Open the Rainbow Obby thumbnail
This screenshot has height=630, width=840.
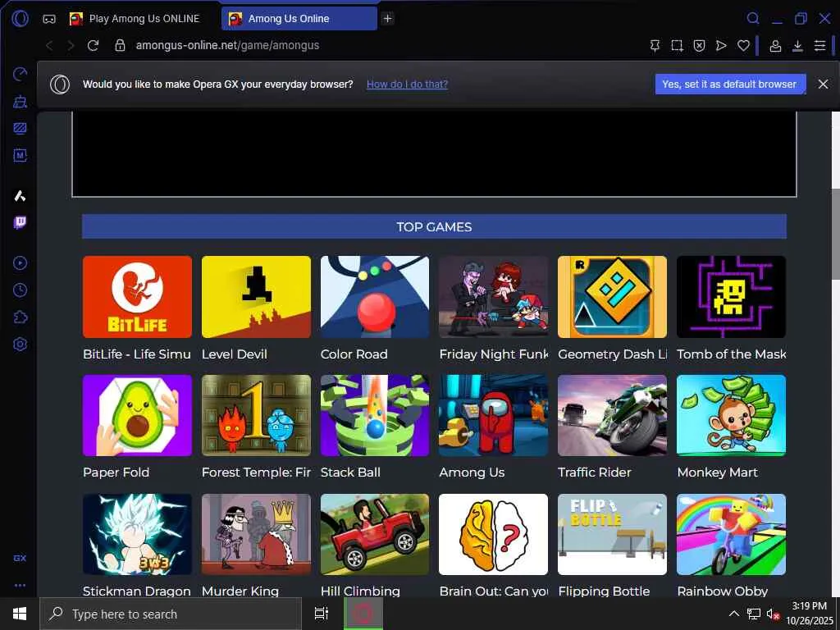(731, 535)
